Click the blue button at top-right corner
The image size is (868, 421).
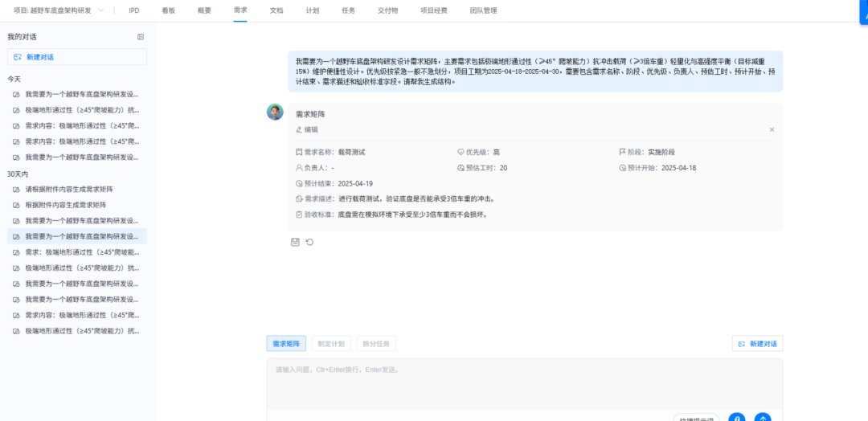pos(863,12)
